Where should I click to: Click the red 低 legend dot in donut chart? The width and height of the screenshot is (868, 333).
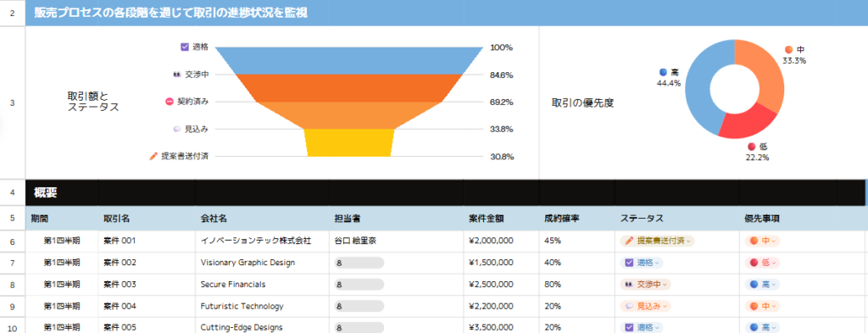(x=751, y=147)
